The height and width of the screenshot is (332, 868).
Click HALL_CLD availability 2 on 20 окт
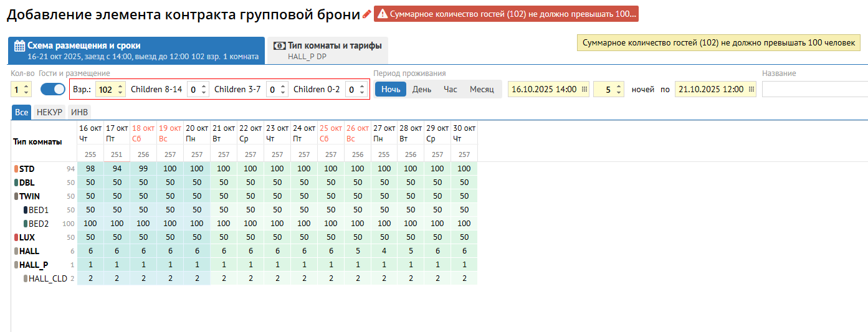tap(197, 278)
